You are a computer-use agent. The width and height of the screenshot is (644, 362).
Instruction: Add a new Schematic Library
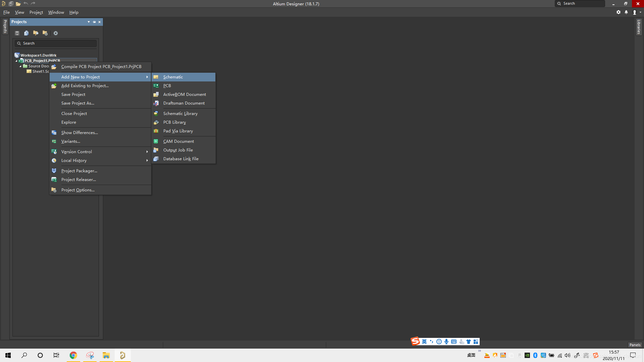pyautogui.click(x=183, y=114)
